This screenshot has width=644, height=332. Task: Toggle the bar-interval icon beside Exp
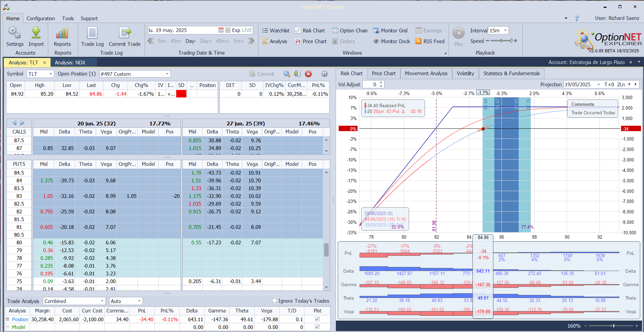(x=228, y=30)
